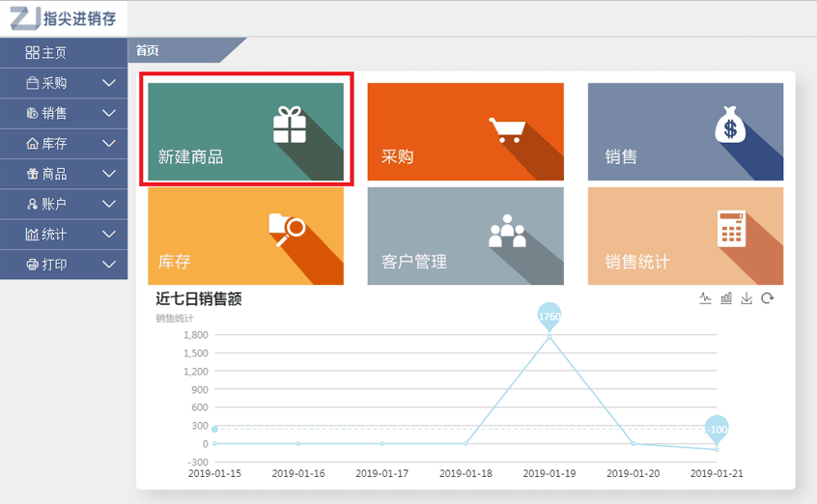Open the 库存 tile
Image resolution: width=817 pixels, height=504 pixels.
click(245, 237)
